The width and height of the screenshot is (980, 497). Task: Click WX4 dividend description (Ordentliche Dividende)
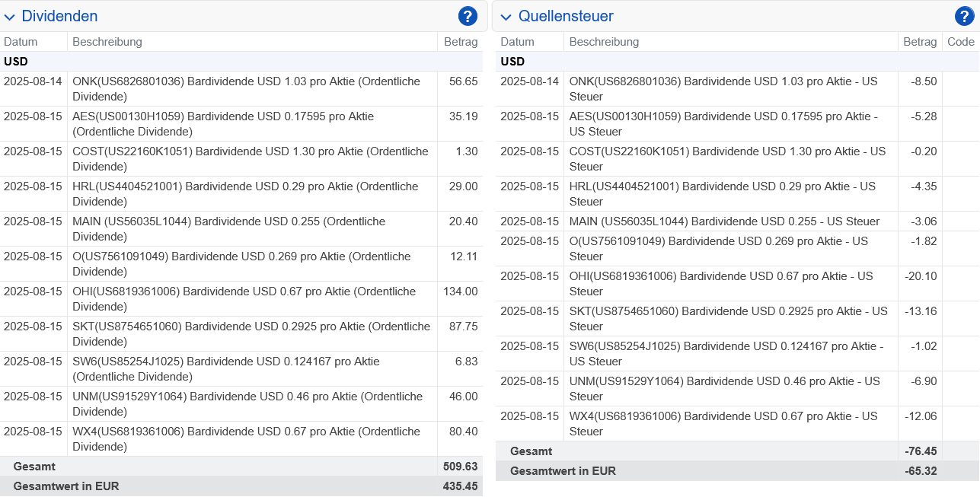pos(246,439)
